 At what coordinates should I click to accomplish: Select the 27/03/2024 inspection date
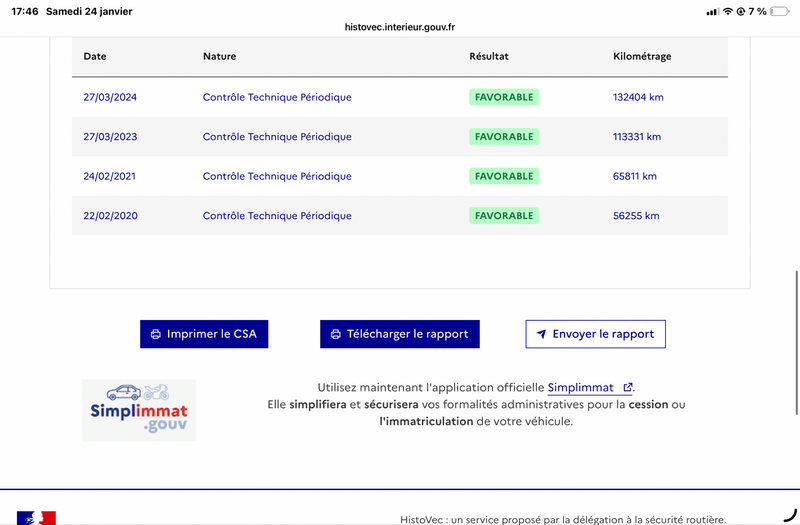point(110,97)
